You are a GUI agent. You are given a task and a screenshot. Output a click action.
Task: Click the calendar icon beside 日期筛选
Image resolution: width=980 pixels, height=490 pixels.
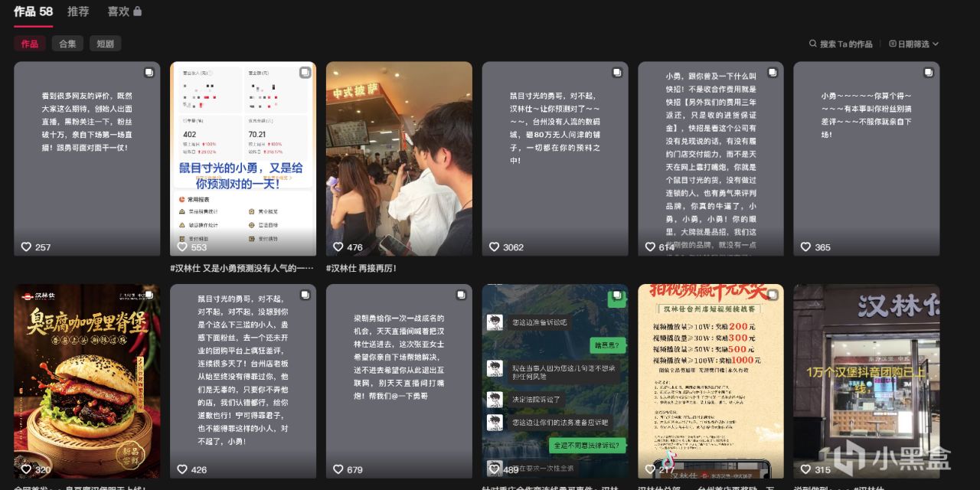point(893,44)
